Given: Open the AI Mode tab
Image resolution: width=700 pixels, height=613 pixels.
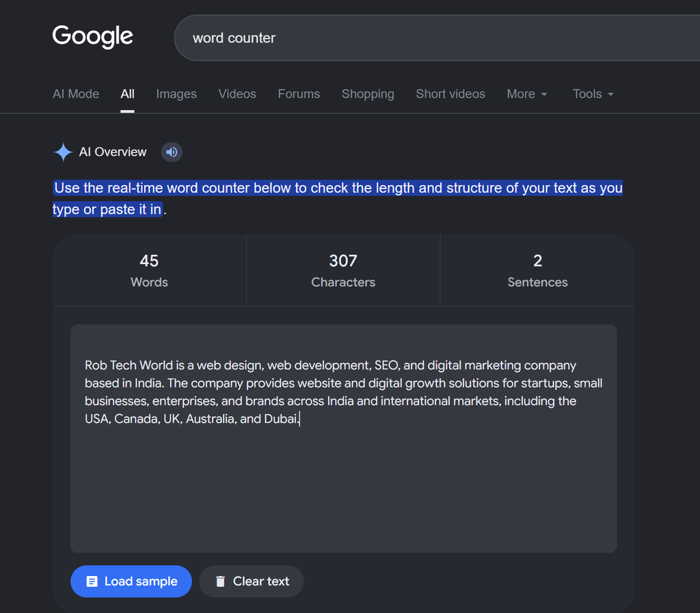Looking at the screenshot, I should (76, 94).
